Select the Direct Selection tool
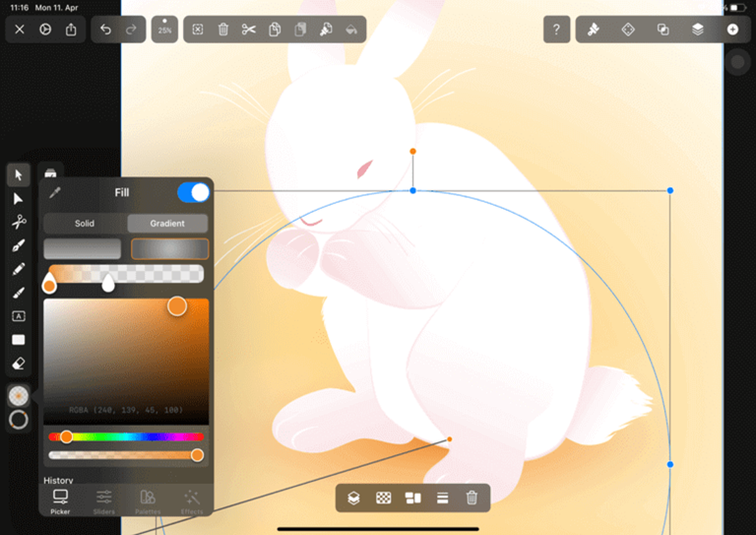Viewport: 756px width, 535px height. coord(19,199)
